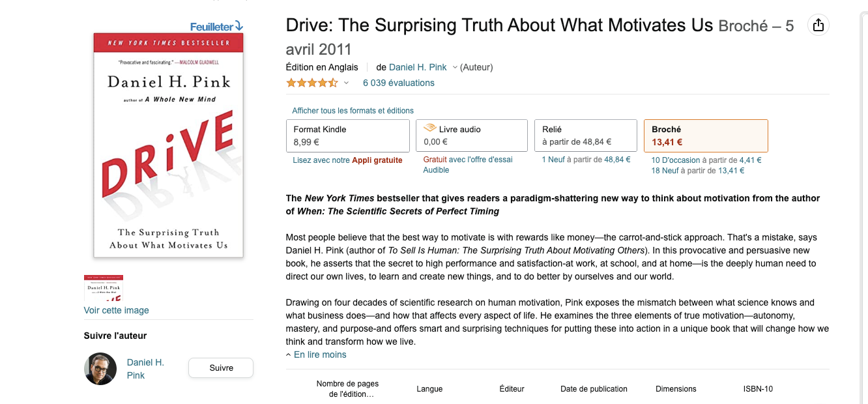Open the 18 Neuf offers link
Screen dimensions: 868x404
[x=665, y=171]
